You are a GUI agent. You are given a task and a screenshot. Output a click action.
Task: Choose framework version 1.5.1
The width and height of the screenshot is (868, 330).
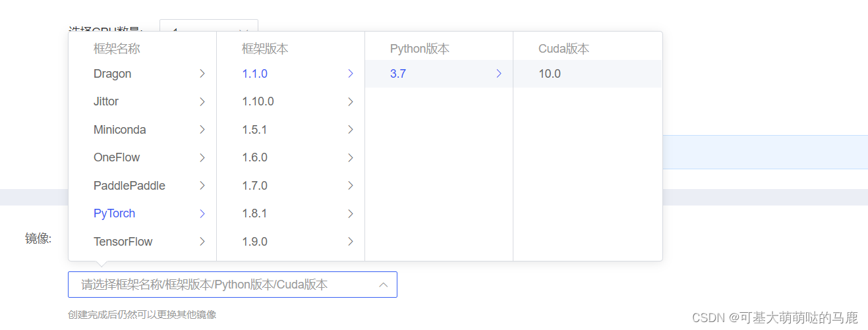point(291,130)
